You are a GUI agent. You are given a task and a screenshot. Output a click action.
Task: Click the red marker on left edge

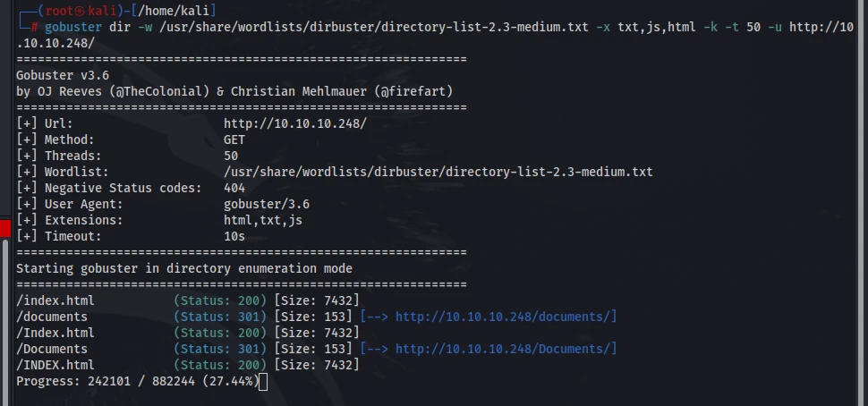(5, 228)
